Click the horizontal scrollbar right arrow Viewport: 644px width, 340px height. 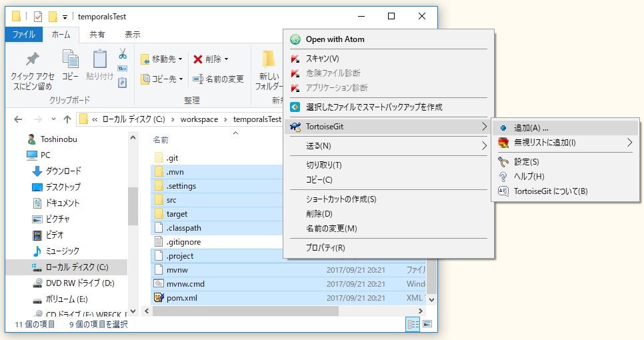click(x=420, y=311)
